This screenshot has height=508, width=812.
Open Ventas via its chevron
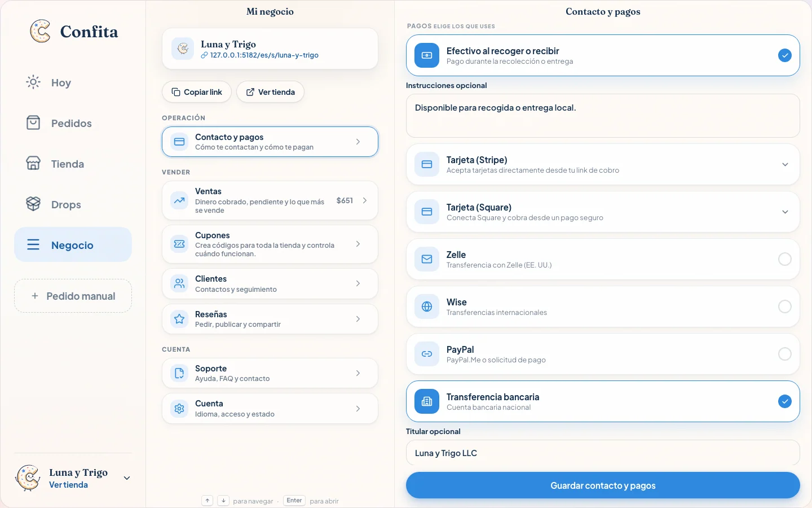pyautogui.click(x=365, y=200)
